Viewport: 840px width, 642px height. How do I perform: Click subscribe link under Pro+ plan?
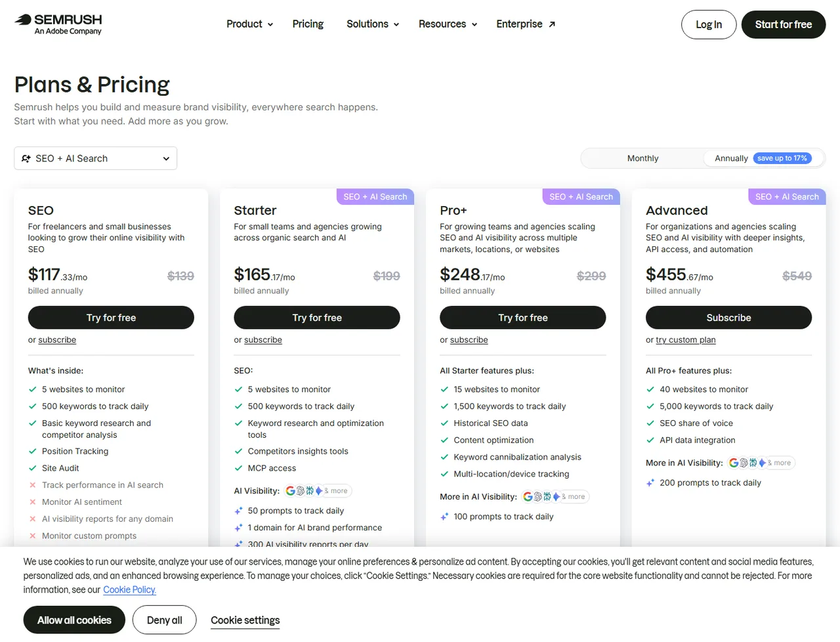(x=469, y=340)
